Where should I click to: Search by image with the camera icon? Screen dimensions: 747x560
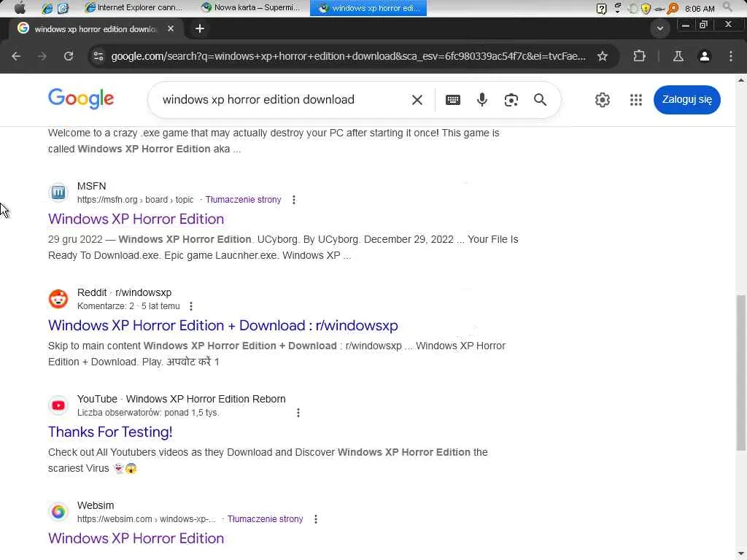tap(511, 99)
